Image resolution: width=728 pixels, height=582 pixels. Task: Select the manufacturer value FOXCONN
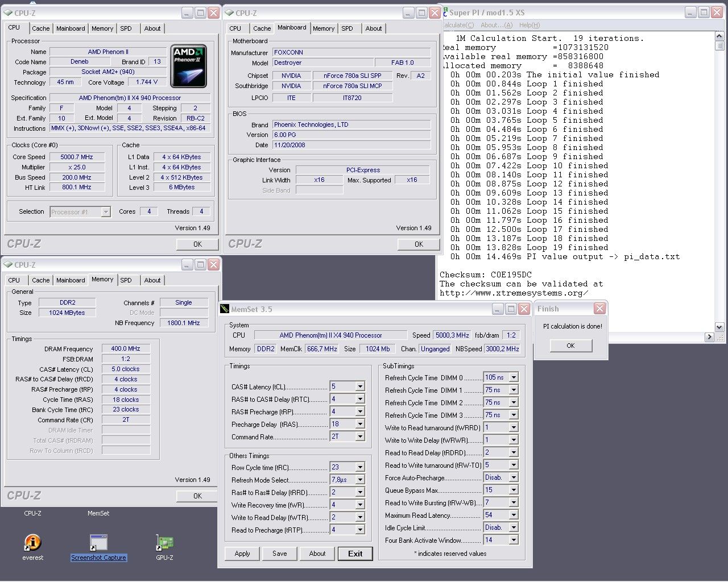[x=351, y=52]
